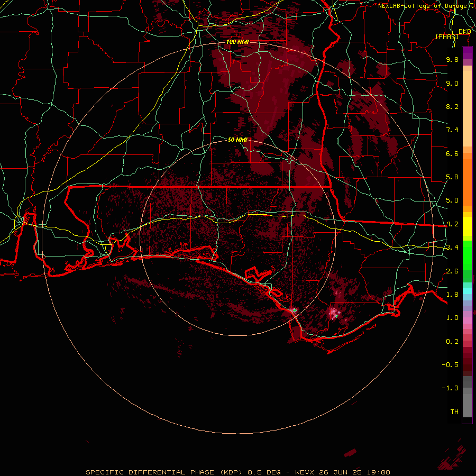
Task: Click the 8.2 color scale value
Action: [452, 106]
